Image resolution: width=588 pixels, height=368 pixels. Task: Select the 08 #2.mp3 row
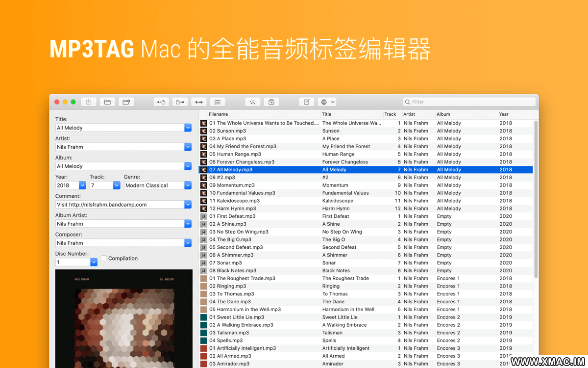[366, 178]
